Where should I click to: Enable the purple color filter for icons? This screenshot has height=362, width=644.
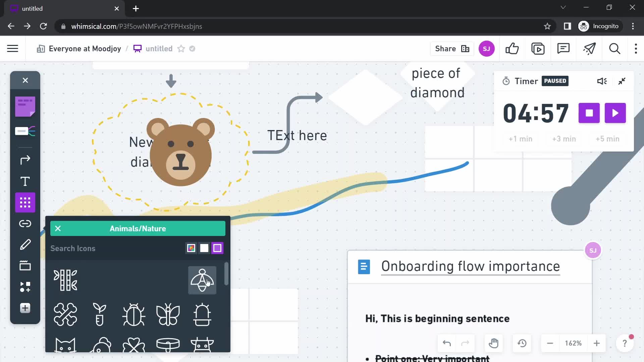pos(218,248)
